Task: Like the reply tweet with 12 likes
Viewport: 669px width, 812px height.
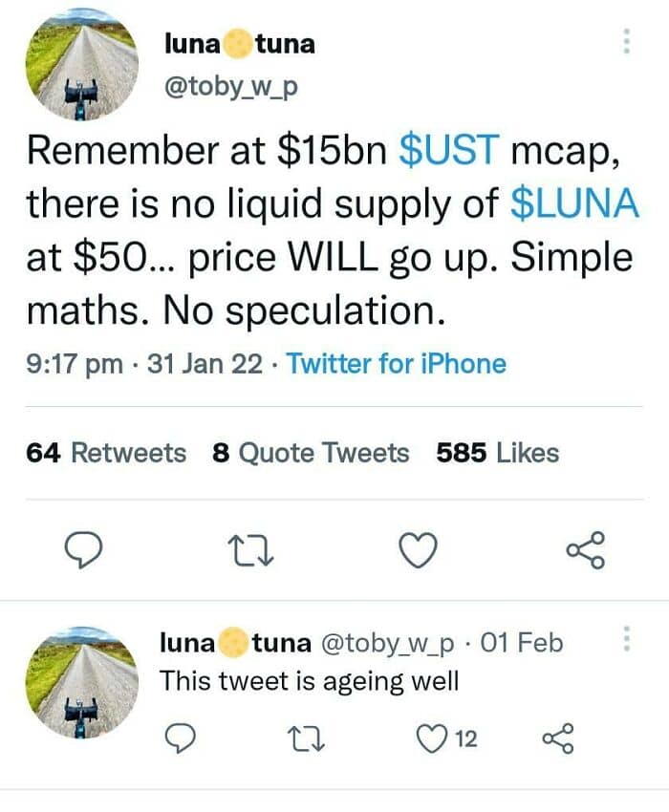Action: click(432, 737)
